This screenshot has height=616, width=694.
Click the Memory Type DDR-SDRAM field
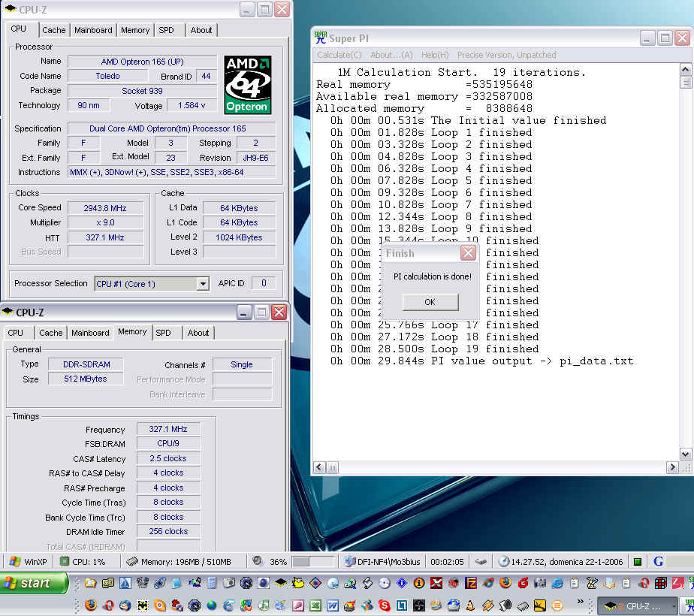86,364
